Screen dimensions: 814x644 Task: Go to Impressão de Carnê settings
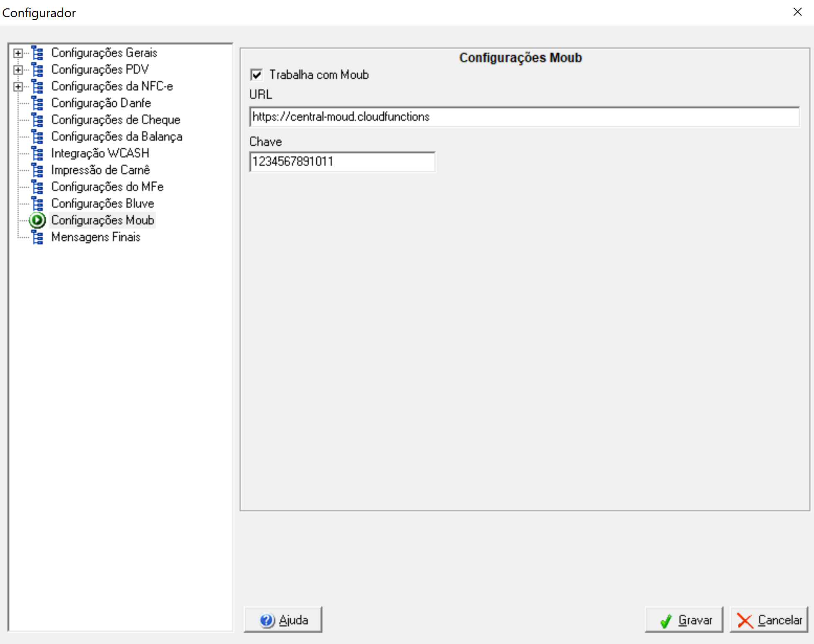[x=101, y=170]
